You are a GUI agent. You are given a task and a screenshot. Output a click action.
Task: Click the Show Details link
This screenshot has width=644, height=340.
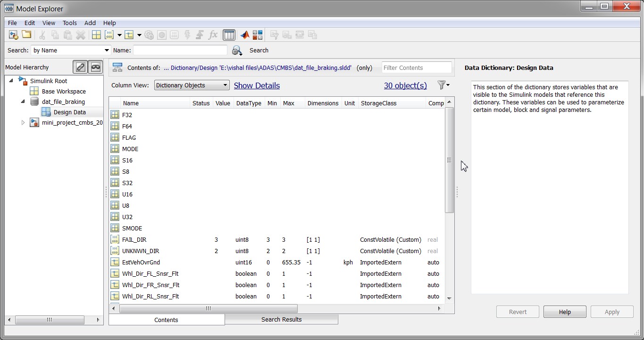tap(257, 85)
